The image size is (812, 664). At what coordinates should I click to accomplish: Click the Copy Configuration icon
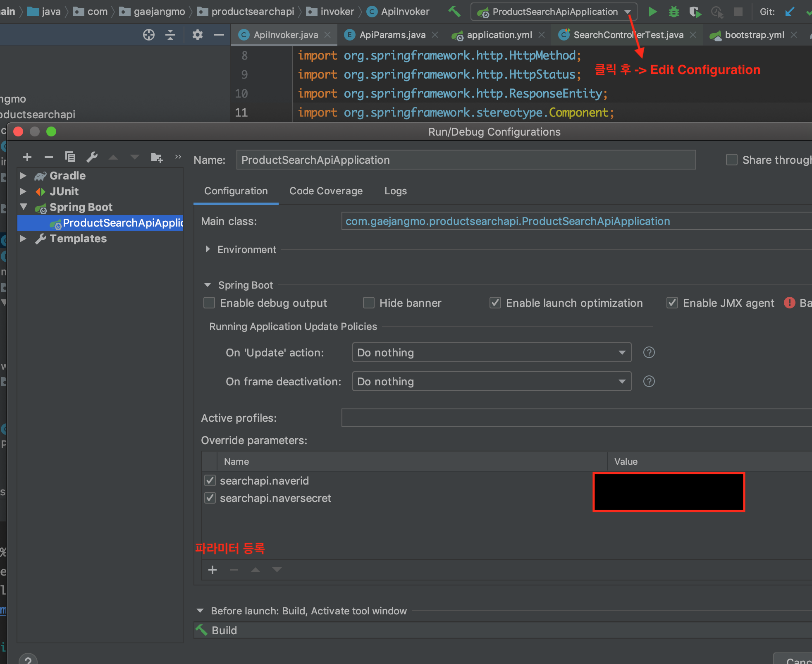click(70, 157)
